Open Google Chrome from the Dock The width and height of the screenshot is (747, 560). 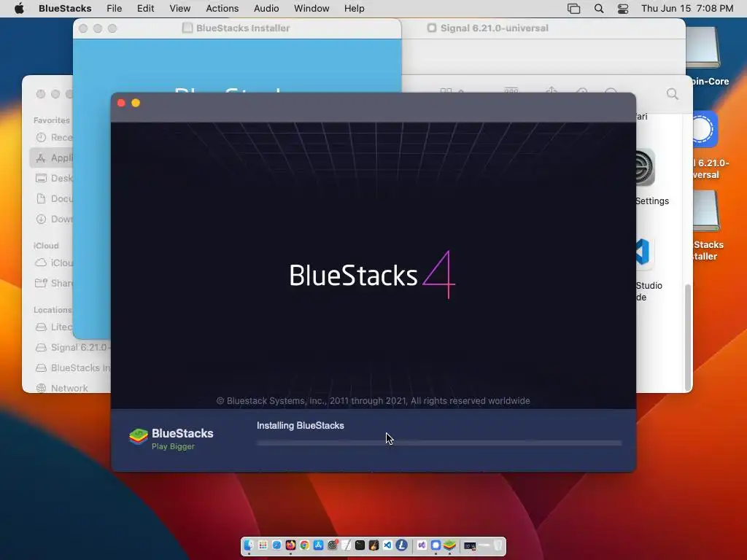304,545
